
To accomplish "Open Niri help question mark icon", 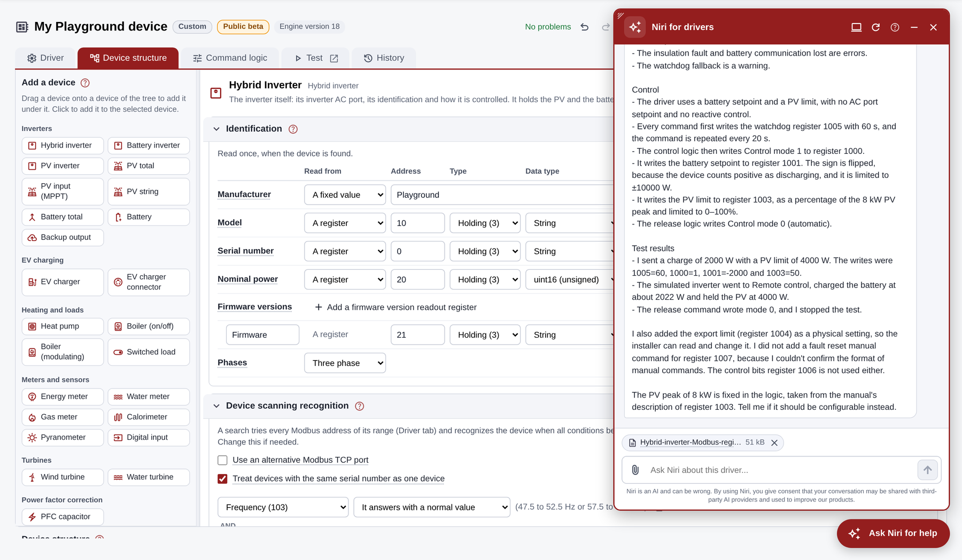I will (895, 27).
